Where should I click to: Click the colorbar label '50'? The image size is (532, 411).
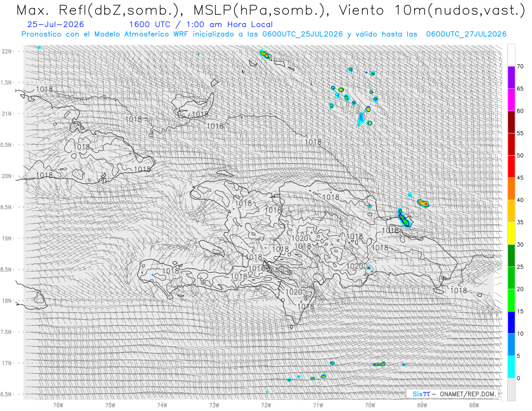tap(520, 156)
